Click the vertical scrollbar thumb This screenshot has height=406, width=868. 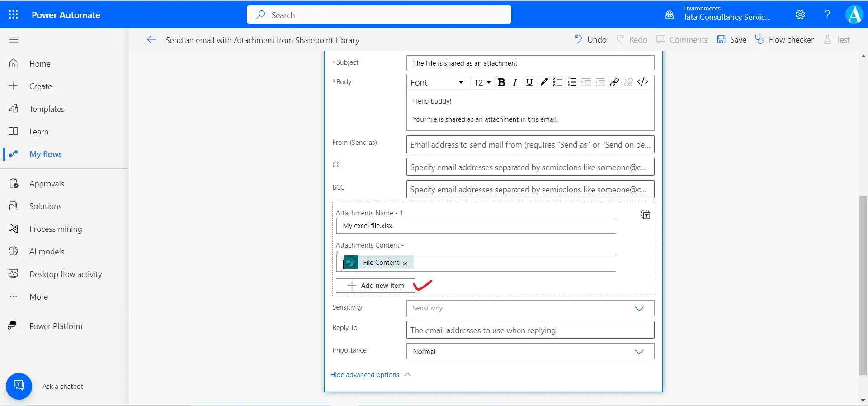coord(863,285)
